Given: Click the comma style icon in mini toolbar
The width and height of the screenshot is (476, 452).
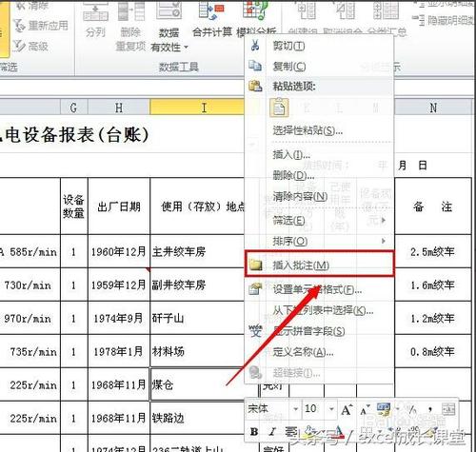Looking at the screenshot, I should 430,409.
